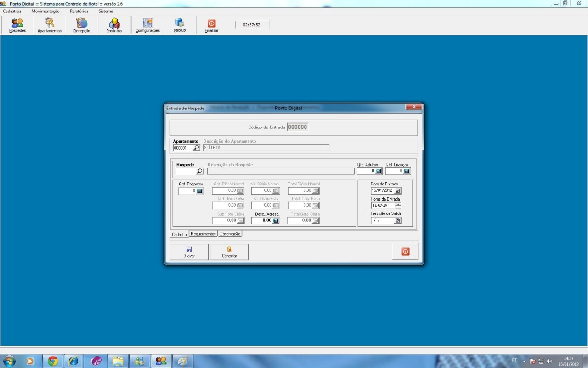Switch to the Requerimentos tab
Screen dimensions: 588x368
click(x=203, y=234)
